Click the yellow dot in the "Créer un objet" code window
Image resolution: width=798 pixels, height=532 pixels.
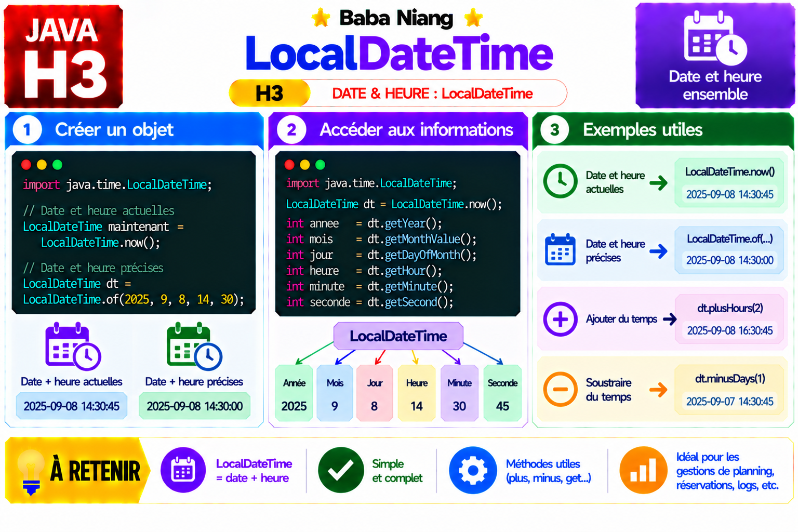coord(42,165)
